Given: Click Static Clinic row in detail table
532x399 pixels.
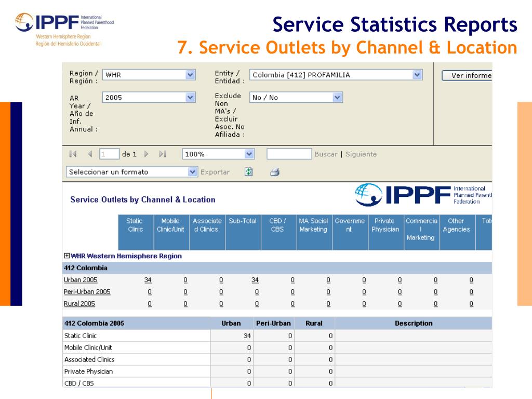Looking at the screenshot, I should point(277,336).
